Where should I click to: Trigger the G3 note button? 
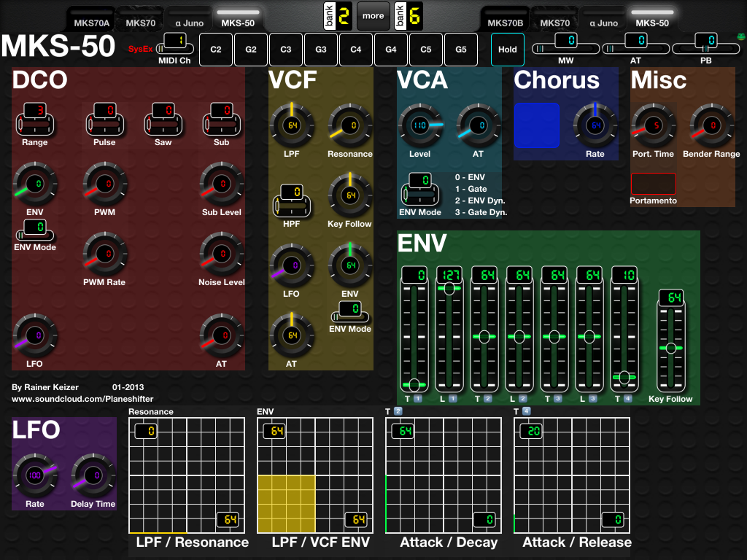click(321, 49)
